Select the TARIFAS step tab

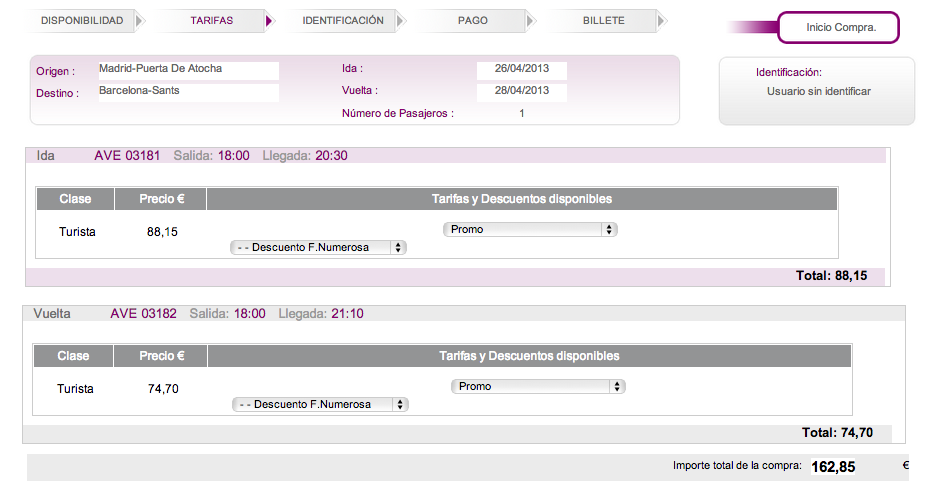tap(212, 21)
